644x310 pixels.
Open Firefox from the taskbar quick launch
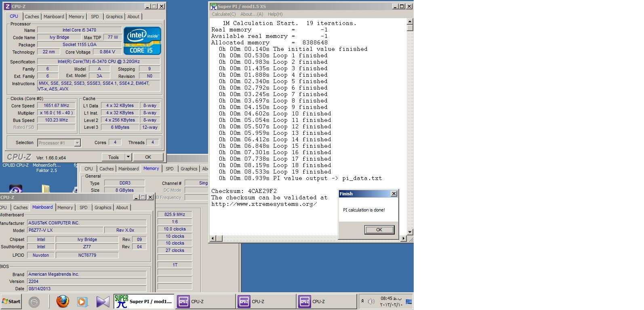coord(63,301)
